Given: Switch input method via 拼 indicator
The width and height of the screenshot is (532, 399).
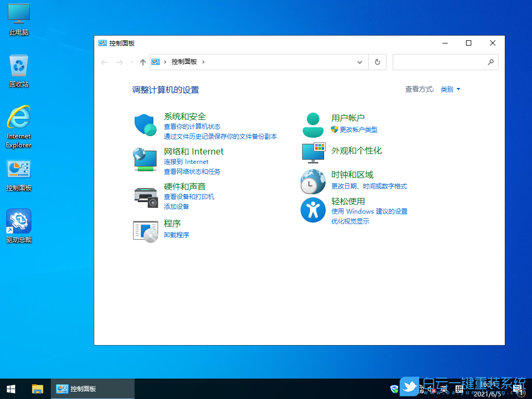Looking at the screenshot, I should pos(459,389).
